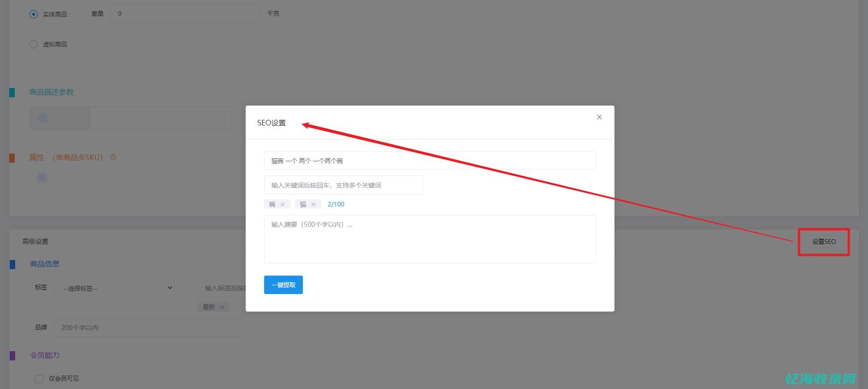
Task: Click the 最新 tag text
Action: tap(209, 307)
